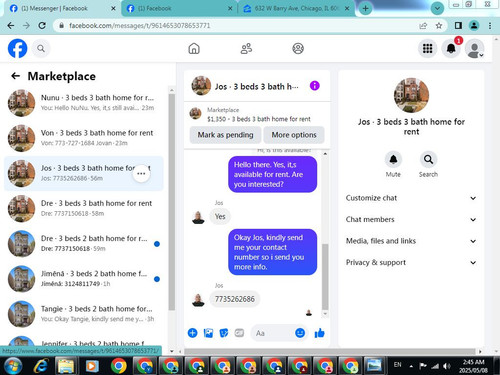Click Jos avatar in the chat header
This screenshot has width=500, height=375.
[x=201, y=86]
